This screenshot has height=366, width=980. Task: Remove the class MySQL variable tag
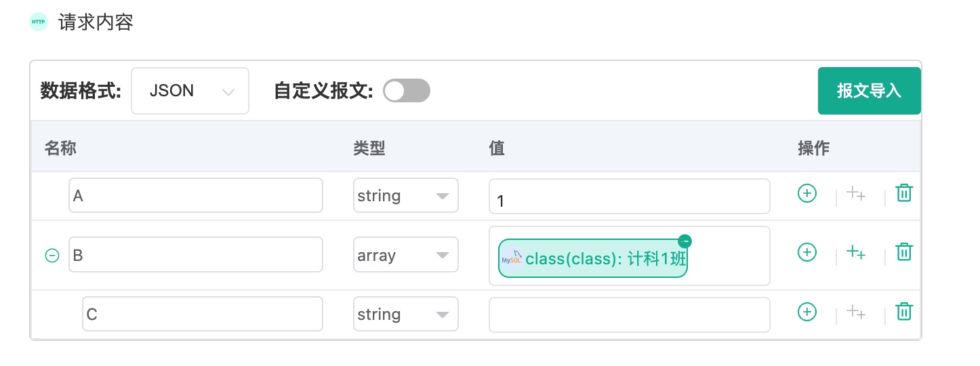[685, 241]
